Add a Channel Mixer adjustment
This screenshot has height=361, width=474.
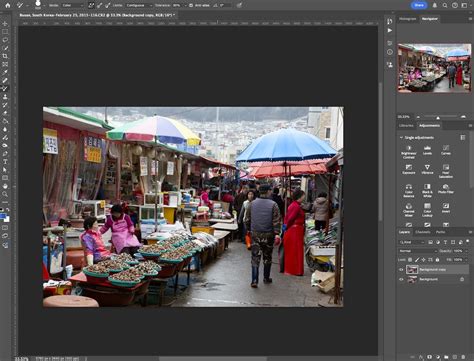point(409,210)
